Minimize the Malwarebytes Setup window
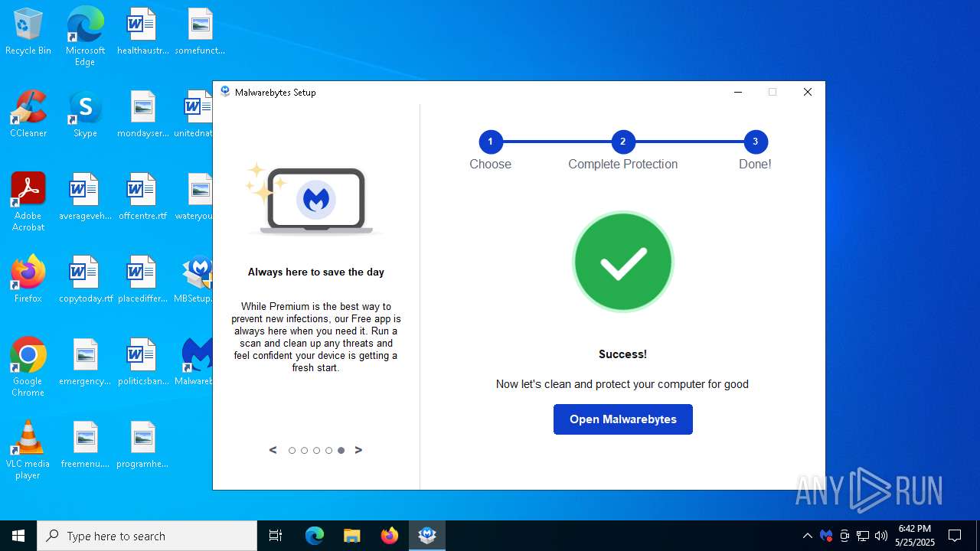This screenshot has width=980, height=551. [x=738, y=92]
